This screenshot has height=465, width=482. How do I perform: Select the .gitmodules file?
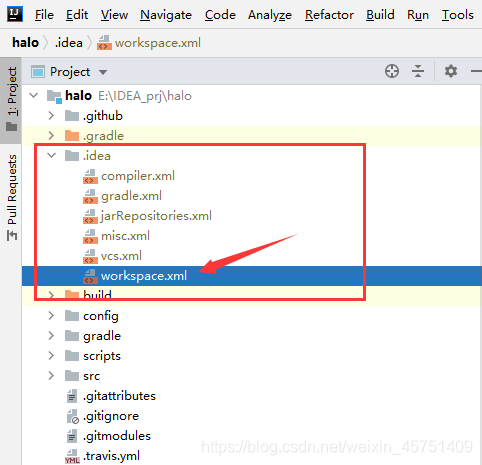pos(252,436)
